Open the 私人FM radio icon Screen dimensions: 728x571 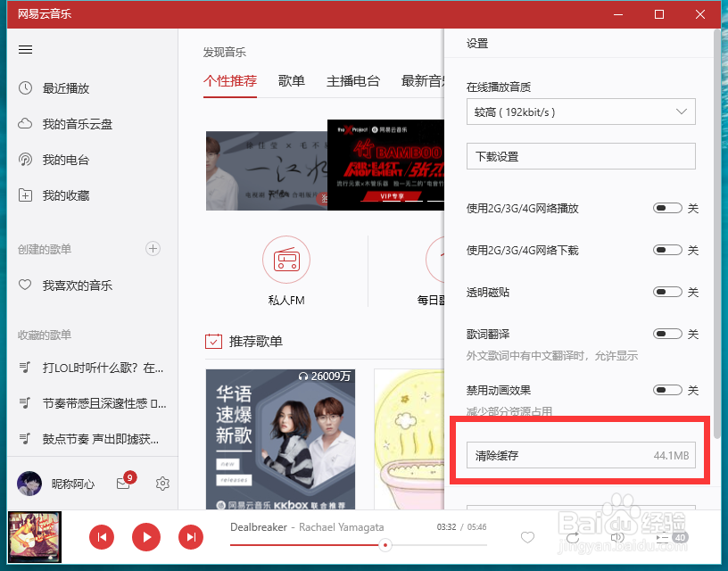tap(286, 260)
